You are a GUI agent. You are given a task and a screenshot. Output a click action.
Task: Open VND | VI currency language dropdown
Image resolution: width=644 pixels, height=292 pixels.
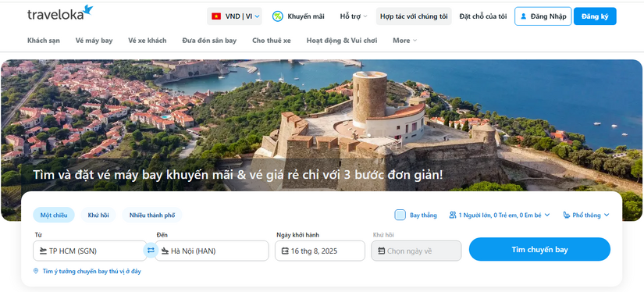pos(234,16)
